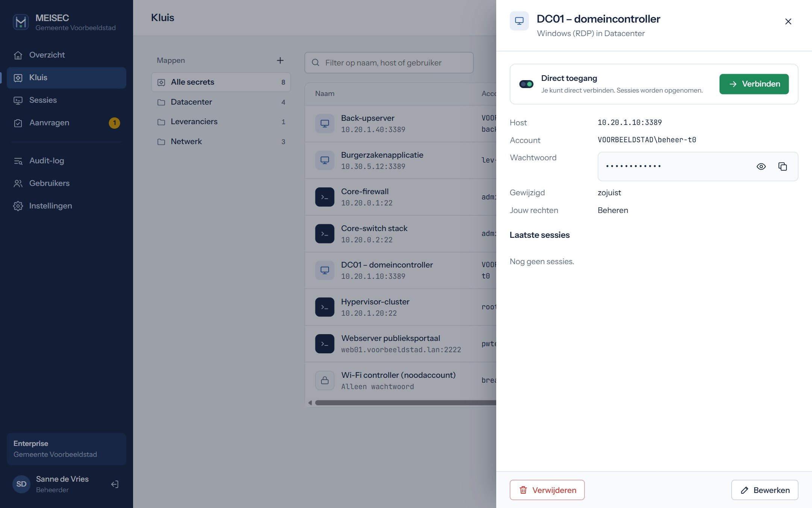The image size is (812, 508).
Task: Click the Datacenter folder icon
Action: [x=161, y=102]
